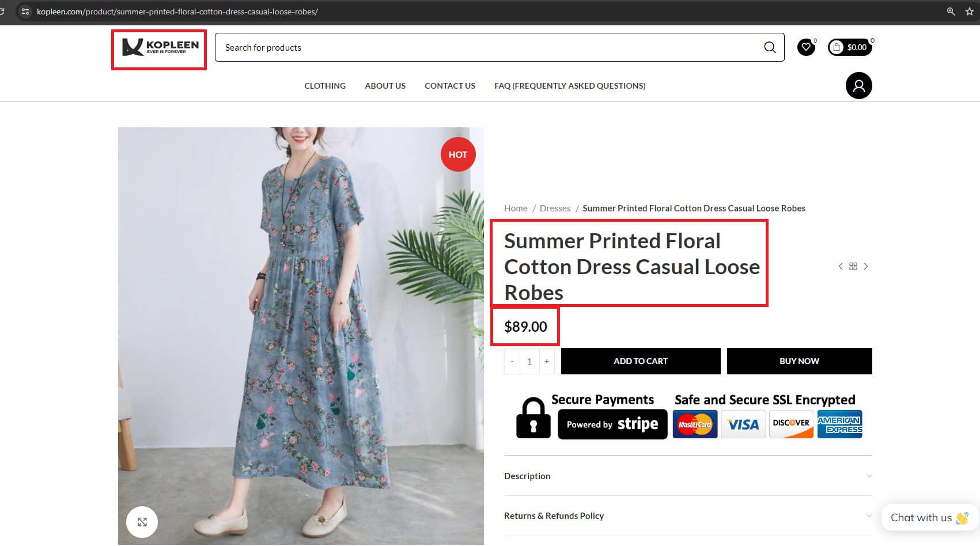Screen dimensions: 980x546
Task: Click the grid icon to browse related products
Action: [853, 266]
